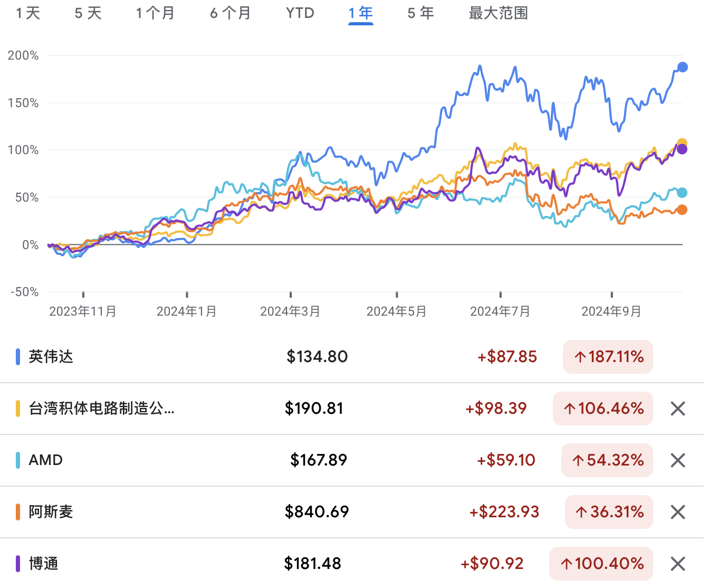Screen dimensions: 708x588
Task: Click the -50% y-axis label
Action: (25, 292)
